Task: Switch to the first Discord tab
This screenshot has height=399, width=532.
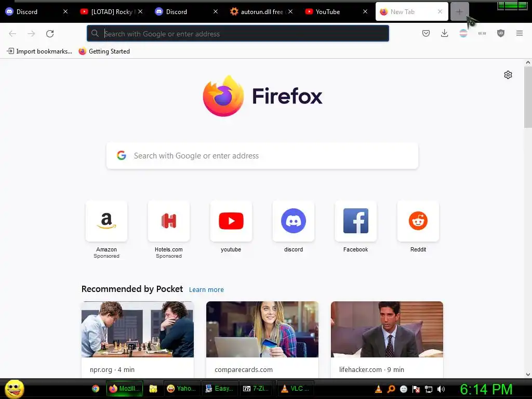Action: point(37,12)
